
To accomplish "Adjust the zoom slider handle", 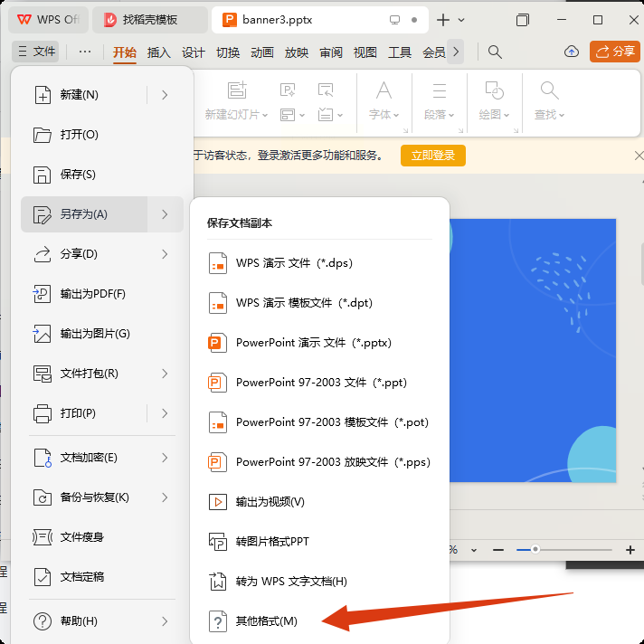I will pos(535,550).
